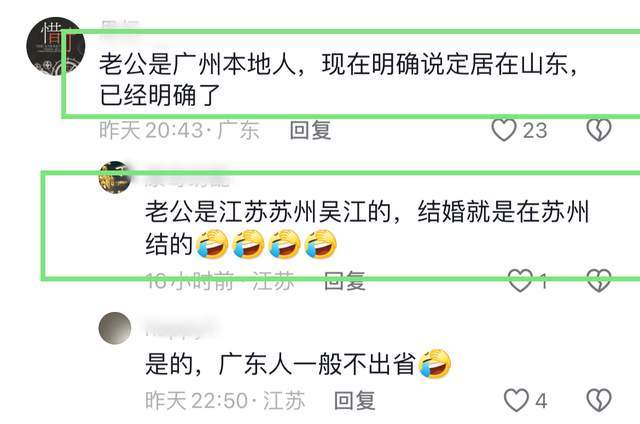This screenshot has width=640, height=424.
Task: Click the first laughing emoji after 结的
Action: click(212, 244)
